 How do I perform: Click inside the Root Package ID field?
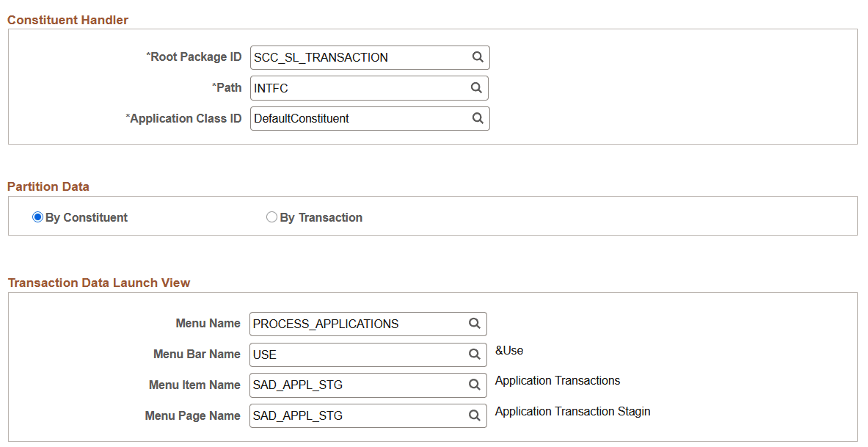click(x=352, y=57)
